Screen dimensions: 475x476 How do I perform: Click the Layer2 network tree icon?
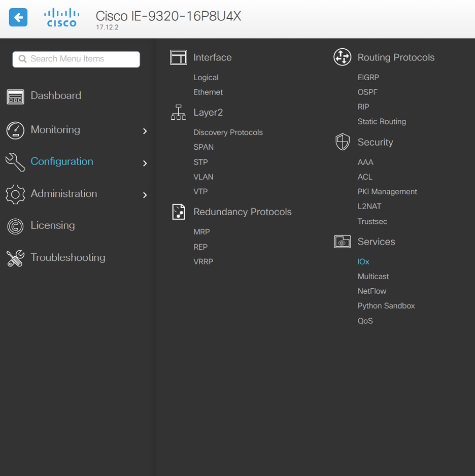(x=179, y=112)
